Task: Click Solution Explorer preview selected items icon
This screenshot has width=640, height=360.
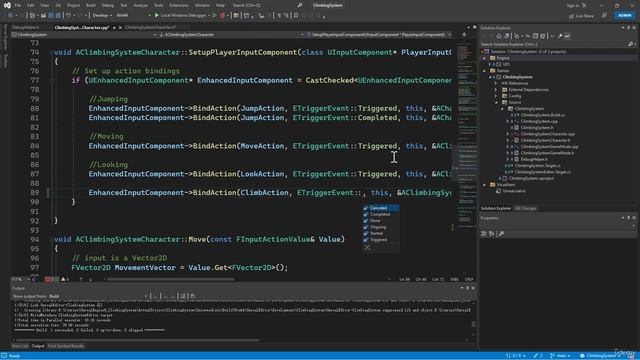Action: pyautogui.click(x=567, y=36)
